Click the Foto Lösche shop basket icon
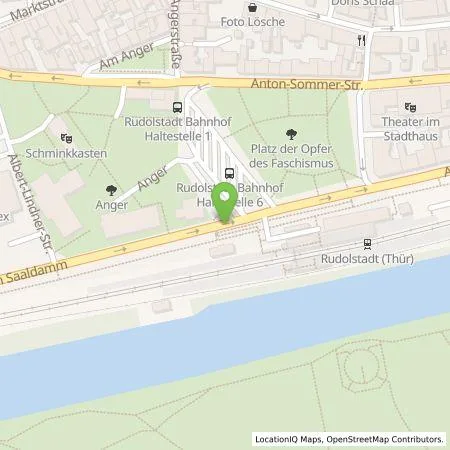 point(253,7)
